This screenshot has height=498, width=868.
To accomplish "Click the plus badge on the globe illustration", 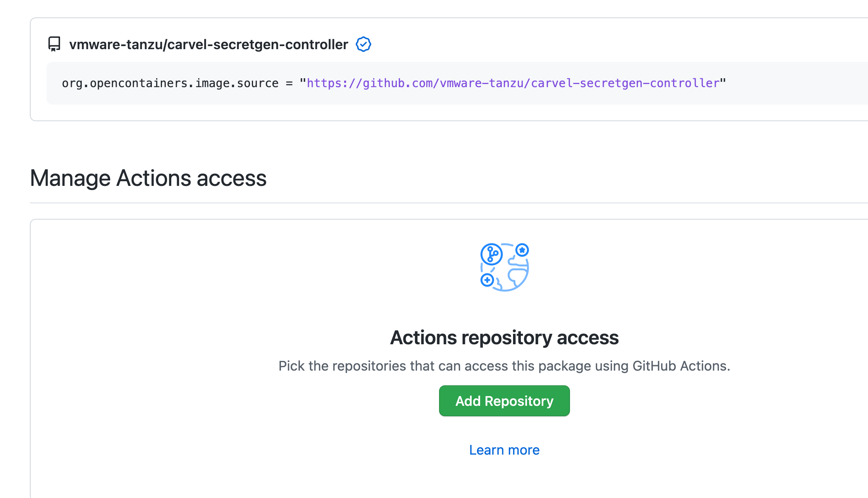I will (x=487, y=279).
